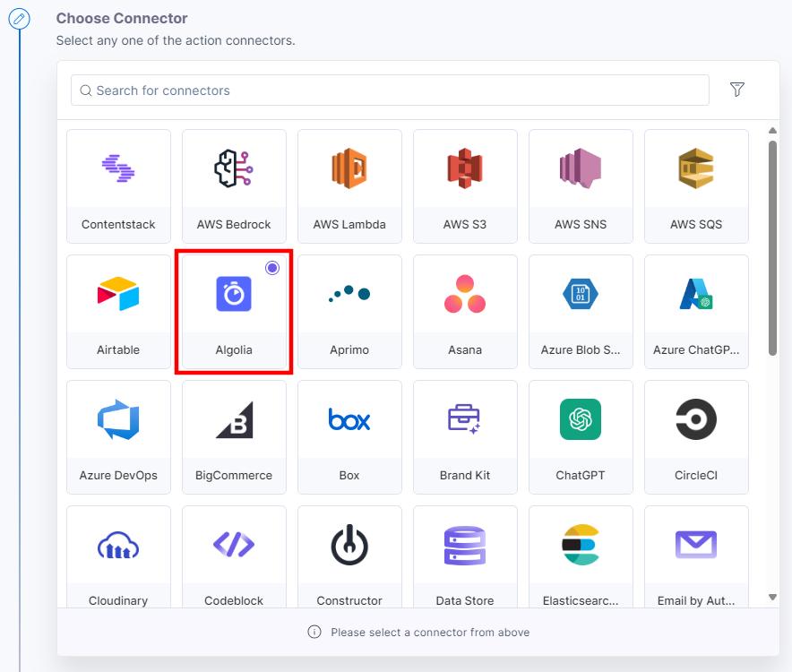Choose the Box connector icon
This screenshot has height=672, width=792.
pyautogui.click(x=349, y=419)
